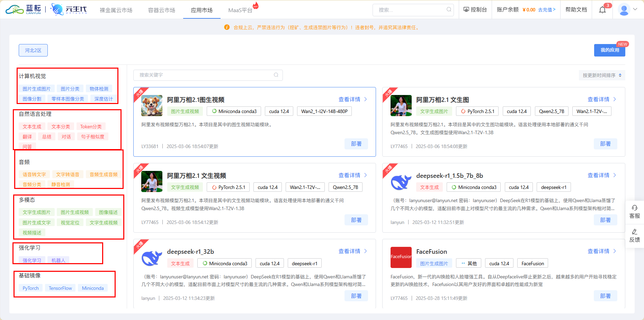The image size is (644, 320).
Task: Open the 按更新时间排序 sort dropdown
Action: pos(602,75)
